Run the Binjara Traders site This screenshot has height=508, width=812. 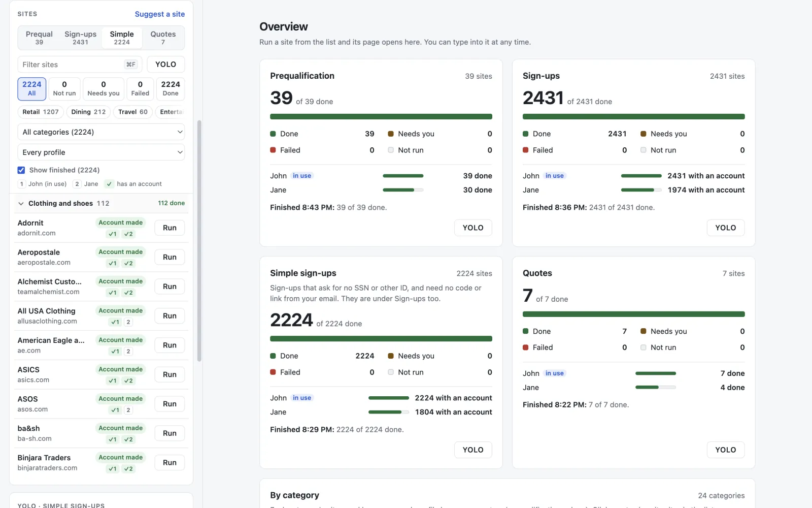pyautogui.click(x=170, y=463)
